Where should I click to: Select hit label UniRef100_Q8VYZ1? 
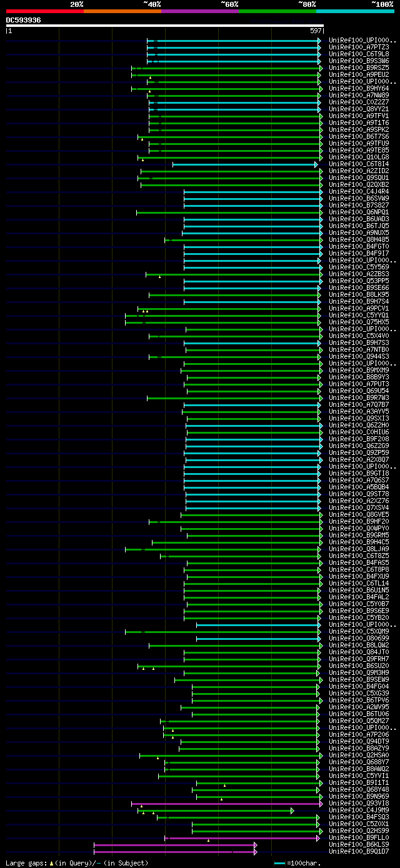click(359, 109)
